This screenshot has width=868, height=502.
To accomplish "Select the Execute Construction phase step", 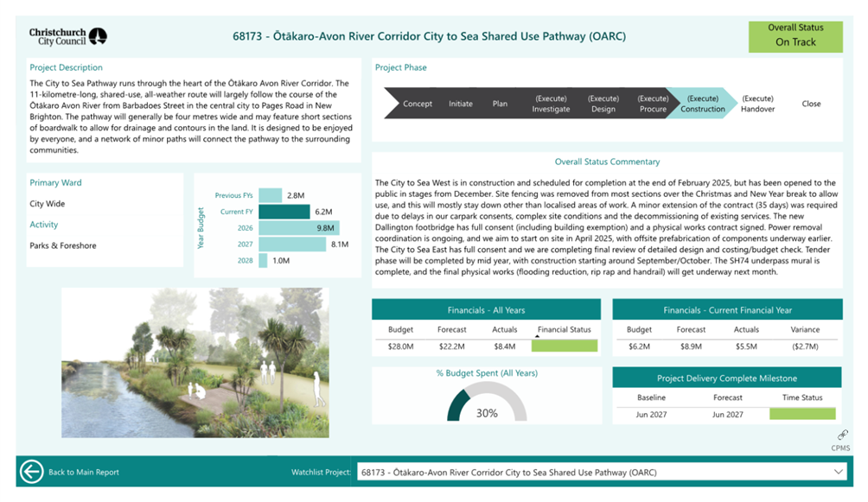I will 702,104.
